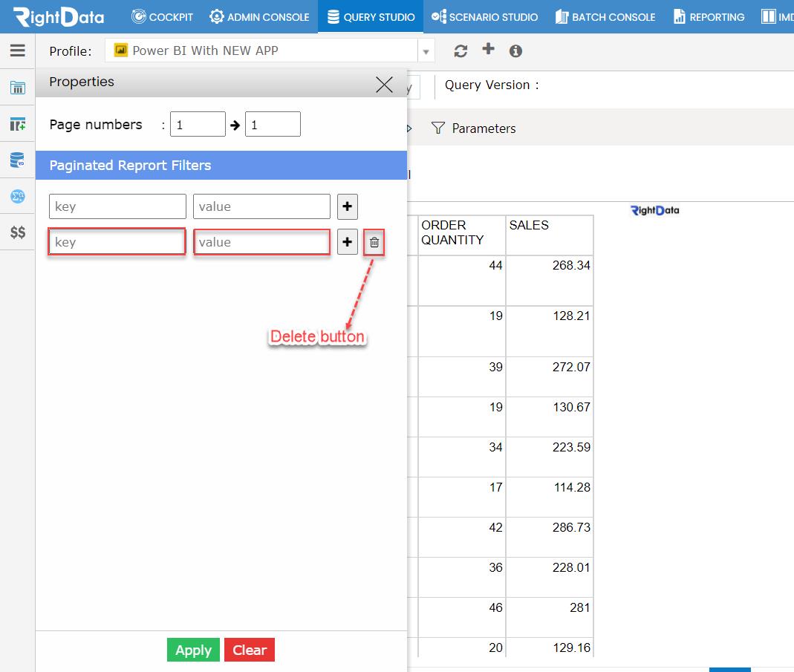
Task: Apply the paginated report filters
Action: click(x=193, y=650)
